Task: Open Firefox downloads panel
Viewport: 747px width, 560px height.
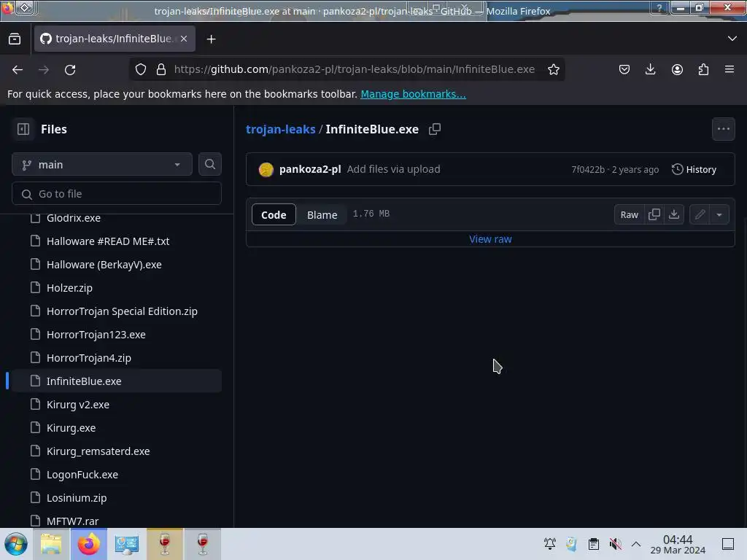Action: click(x=650, y=69)
